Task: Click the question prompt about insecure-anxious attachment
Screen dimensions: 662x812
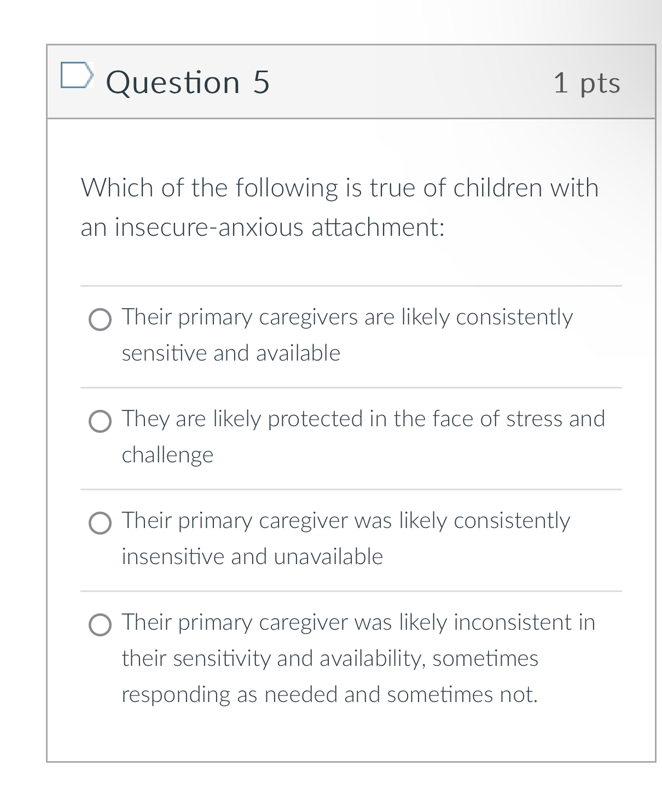Action: (339, 207)
